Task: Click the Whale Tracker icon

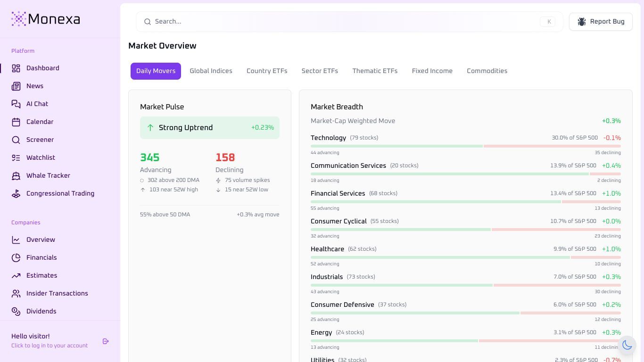Action: (16, 176)
